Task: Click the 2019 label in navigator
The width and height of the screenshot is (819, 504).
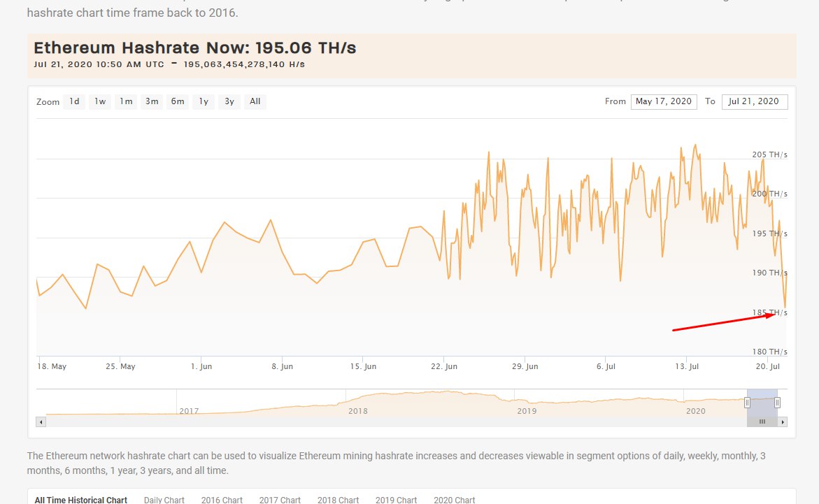Action: (527, 411)
